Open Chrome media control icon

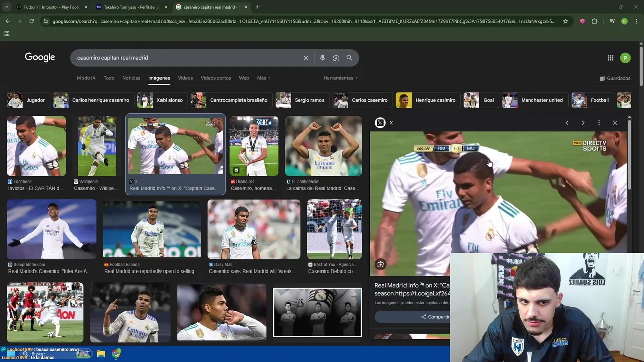(x=612, y=21)
